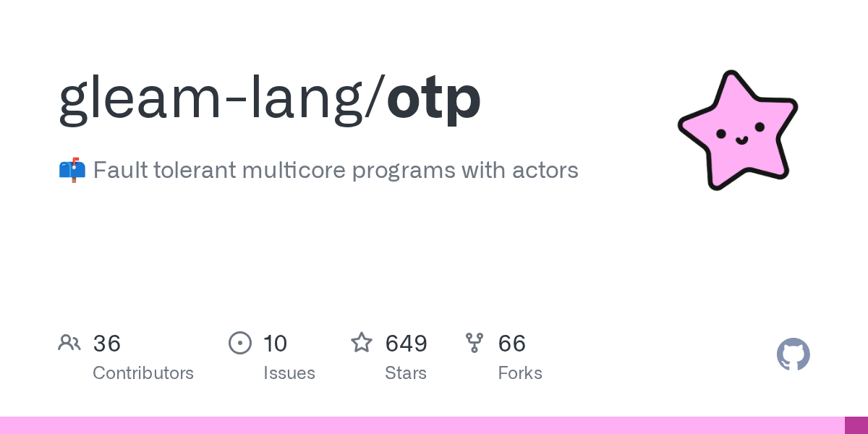Open the Contributors label
This screenshot has height=434, width=868.
pos(143,373)
